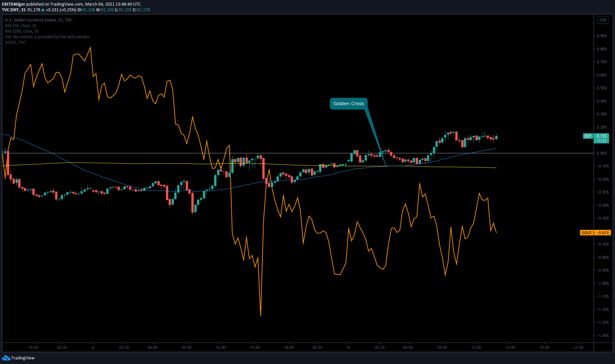
Task: Click the GOLD value −0.61% tag
Action: [x=602, y=233]
